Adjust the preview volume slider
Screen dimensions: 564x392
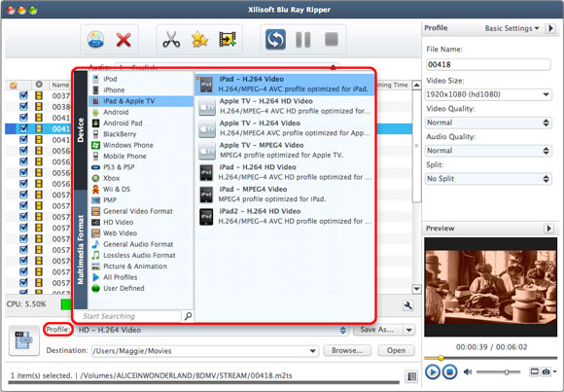pos(499,373)
